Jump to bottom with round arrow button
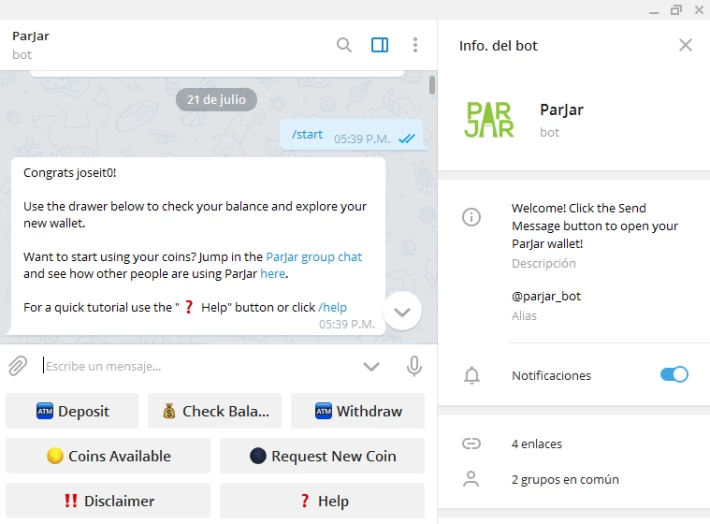The image size is (710, 524). pyautogui.click(x=402, y=312)
